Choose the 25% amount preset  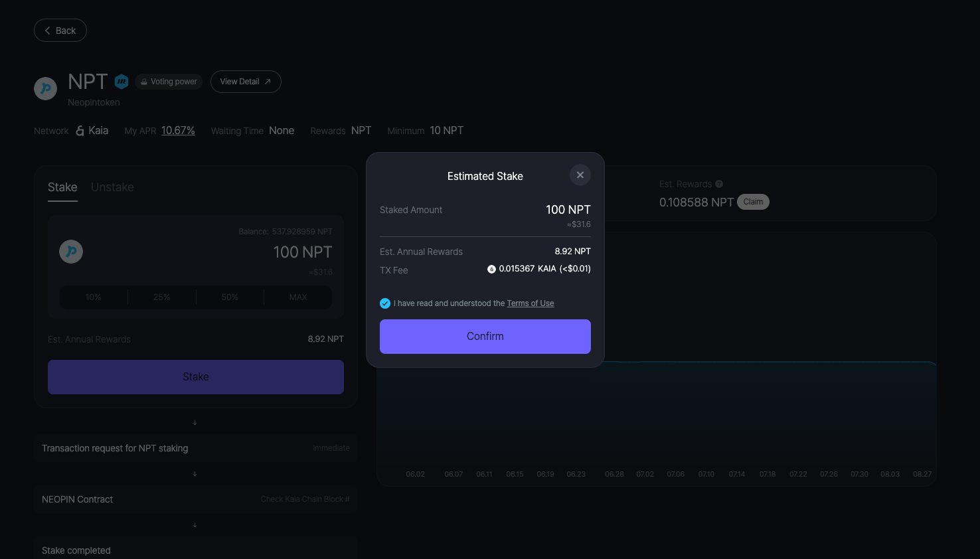162,297
